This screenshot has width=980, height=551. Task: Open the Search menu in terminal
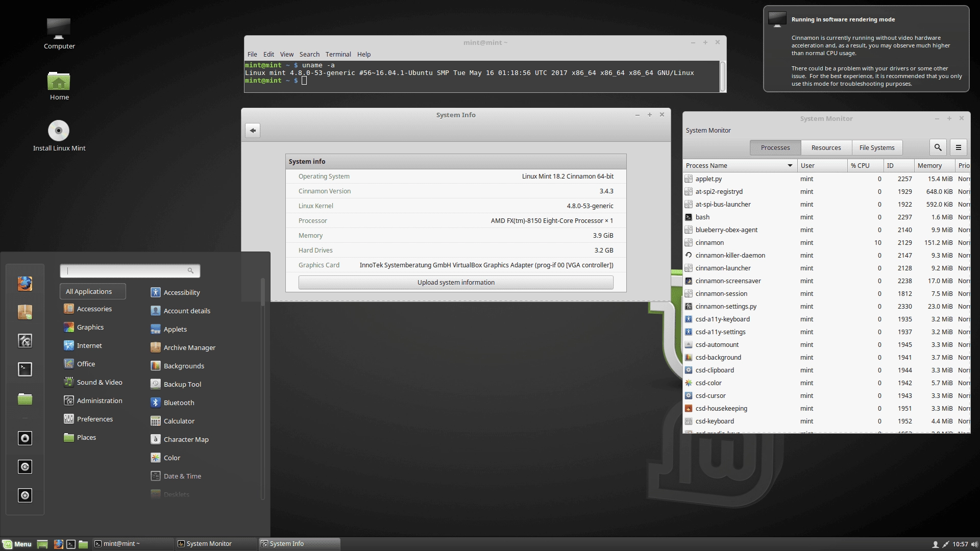tap(309, 54)
